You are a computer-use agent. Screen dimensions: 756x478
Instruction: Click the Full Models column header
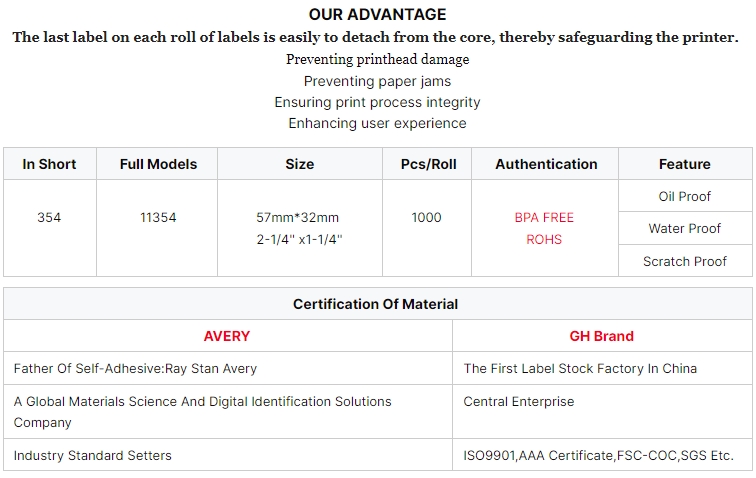(157, 164)
